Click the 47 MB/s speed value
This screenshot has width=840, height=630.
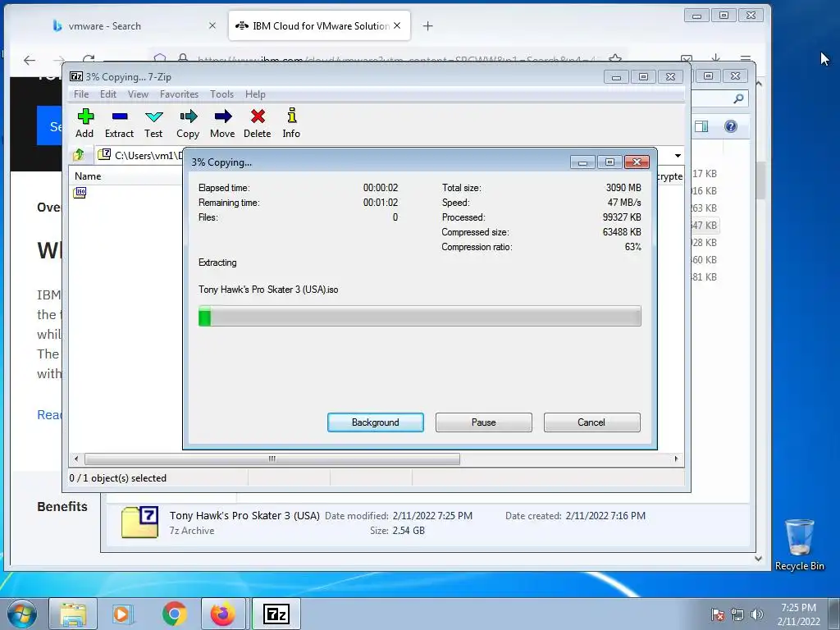pyautogui.click(x=624, y=203)
